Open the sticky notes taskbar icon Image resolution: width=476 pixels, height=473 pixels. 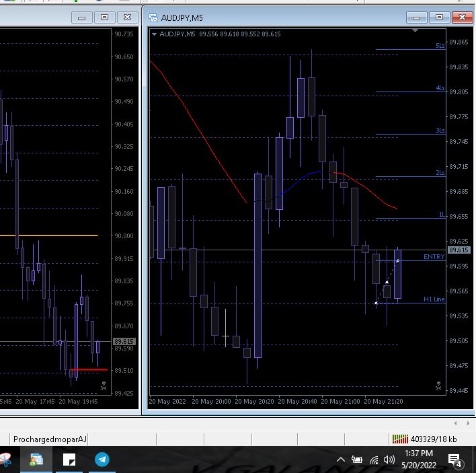pos(69,460)
